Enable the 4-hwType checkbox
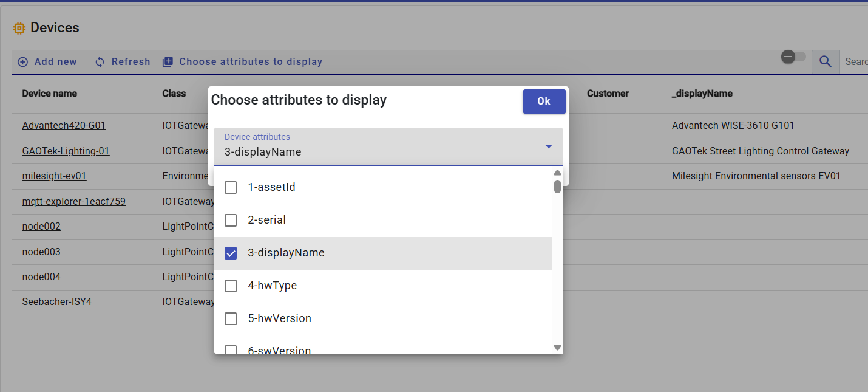Viewport: 868px width, 392px height. 231,286
